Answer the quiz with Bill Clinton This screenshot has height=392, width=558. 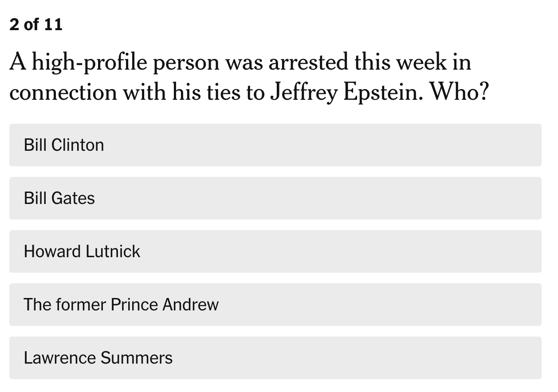click(x=275, y=145)
